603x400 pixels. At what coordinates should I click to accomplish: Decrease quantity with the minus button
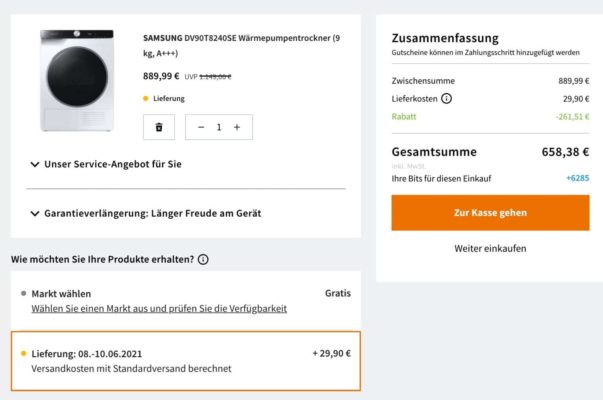pyautogui.click(x=201, y=127)
